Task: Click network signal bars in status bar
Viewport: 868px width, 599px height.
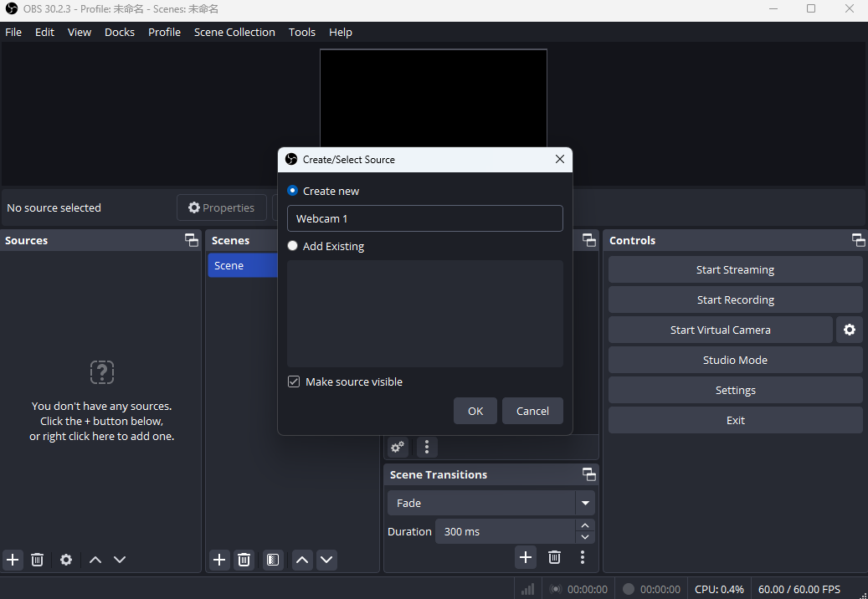Action: pyautogui.click(x=527, y=589)
